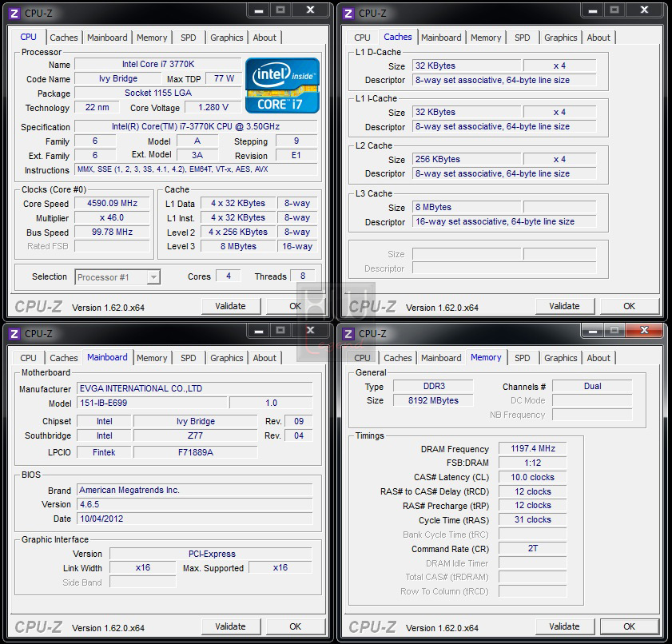Go to Caches tab in the Memory window
The image size is (672, 644).
tap(398, 358)
